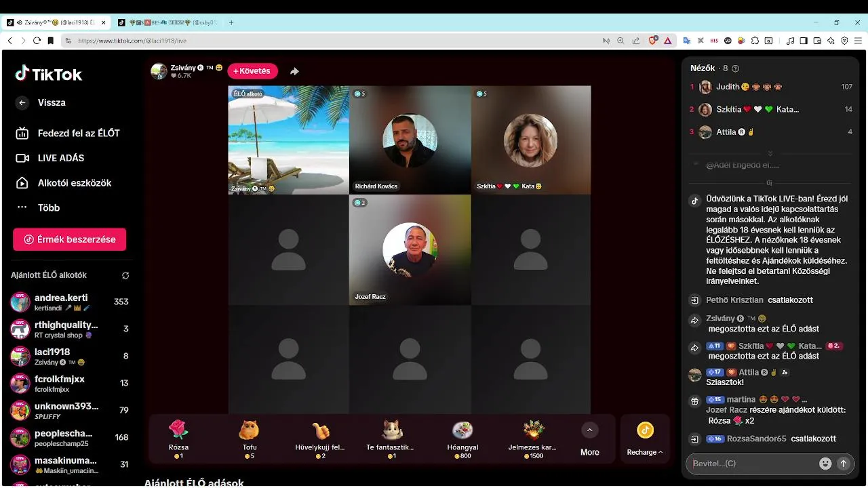Open site settings icon in address bar
Image resolution: width=868 pixels, height=488 pixels.
click(68, 41)
